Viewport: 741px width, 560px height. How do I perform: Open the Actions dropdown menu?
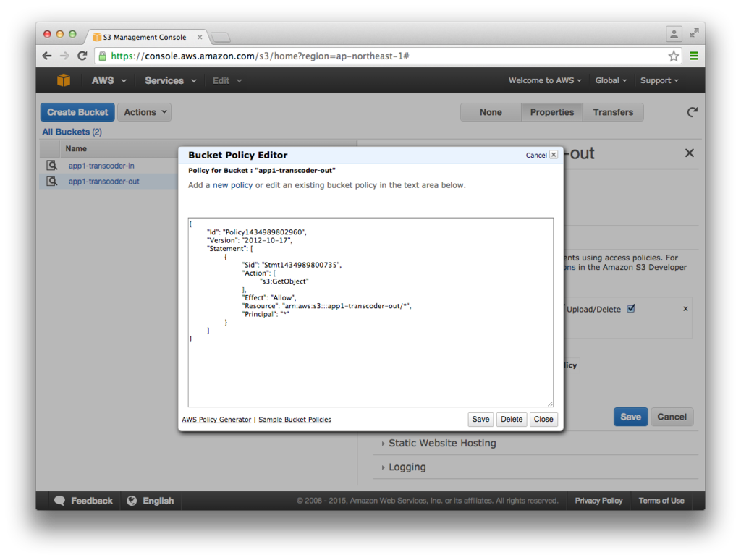143,112
